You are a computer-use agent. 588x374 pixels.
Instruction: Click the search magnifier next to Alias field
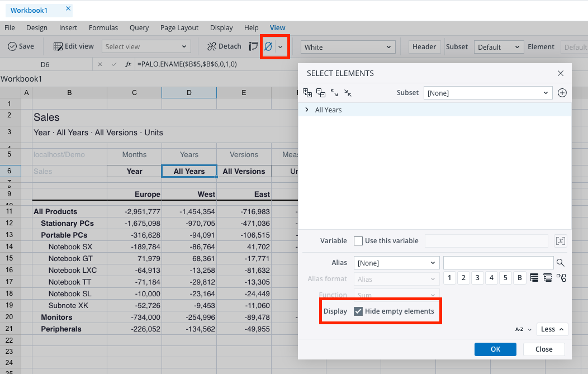(561, 262)
